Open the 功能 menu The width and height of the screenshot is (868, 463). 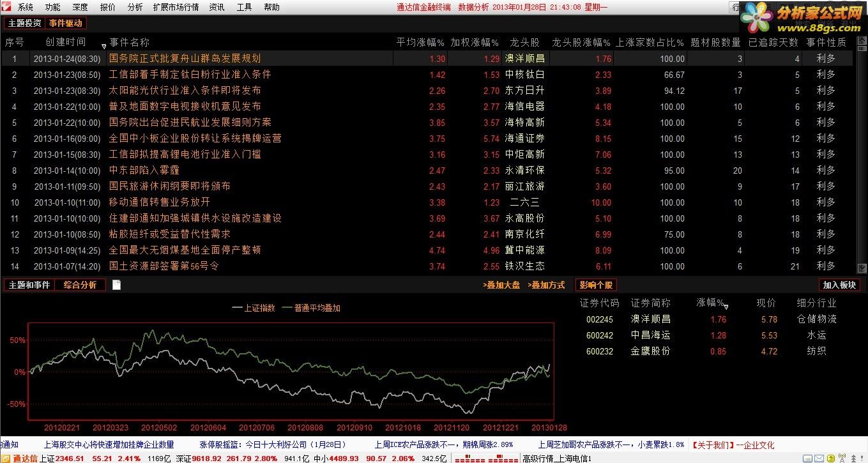tap(53, 7)
